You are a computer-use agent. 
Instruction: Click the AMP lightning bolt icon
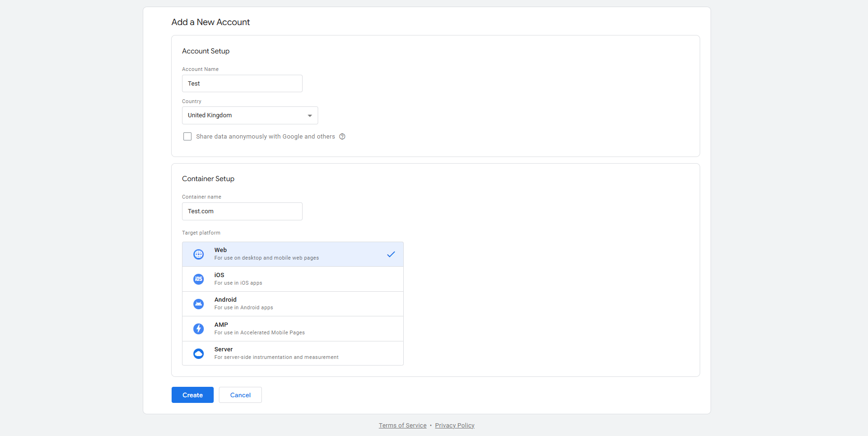click(199, 329)
